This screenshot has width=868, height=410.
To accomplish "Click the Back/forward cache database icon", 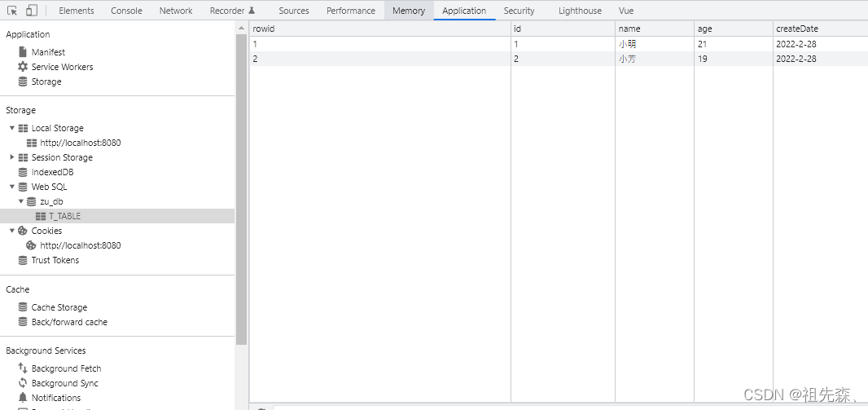I will click(23, 322).
